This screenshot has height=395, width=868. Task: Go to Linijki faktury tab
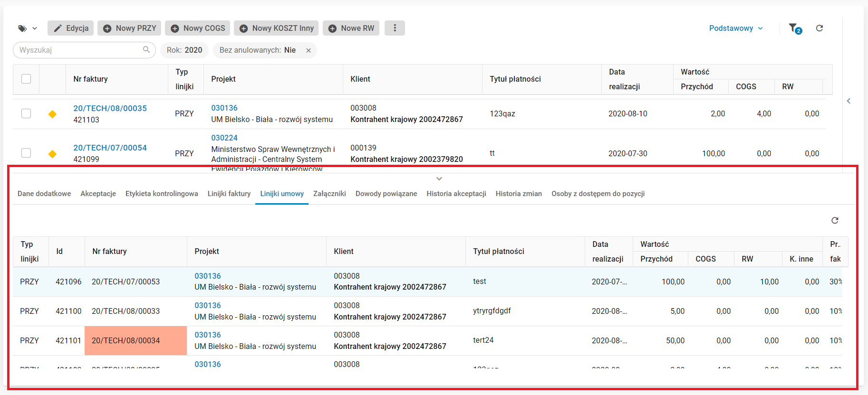(229, 194)
